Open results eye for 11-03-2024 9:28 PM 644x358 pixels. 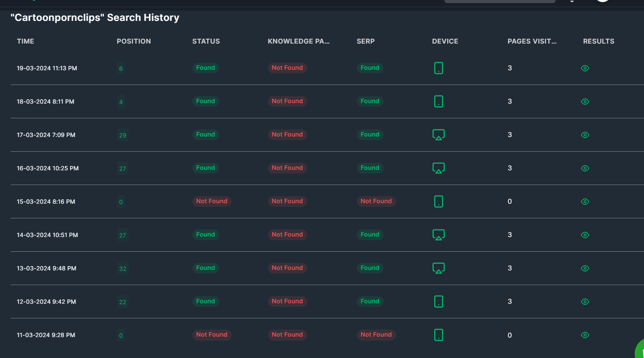click(585, 335)
